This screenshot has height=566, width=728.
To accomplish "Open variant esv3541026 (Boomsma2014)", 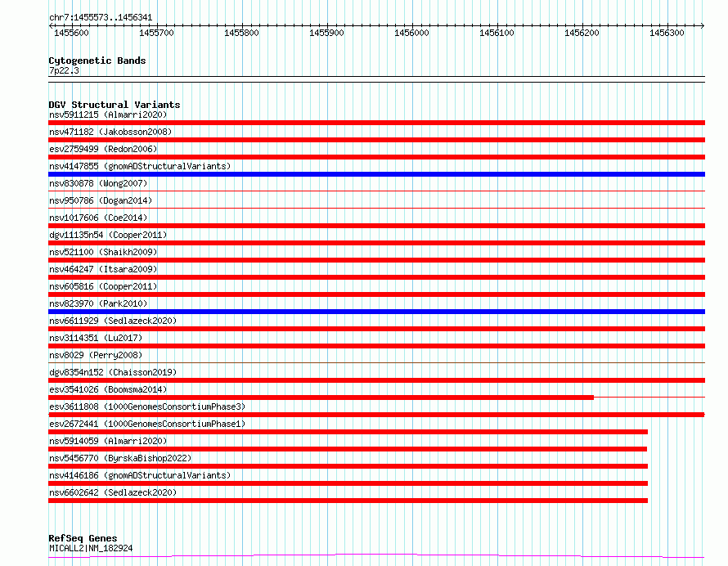I will (108, 389).
